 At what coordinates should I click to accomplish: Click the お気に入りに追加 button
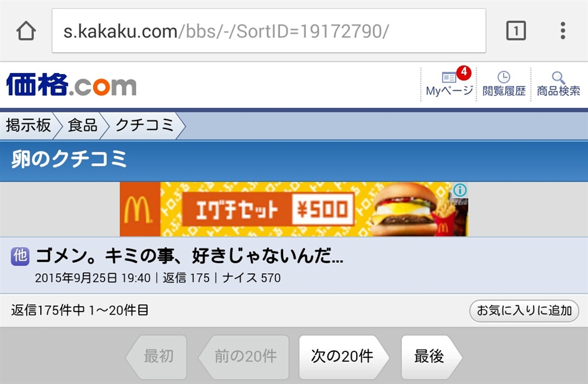pyautogui.click(x=524, y=311)
